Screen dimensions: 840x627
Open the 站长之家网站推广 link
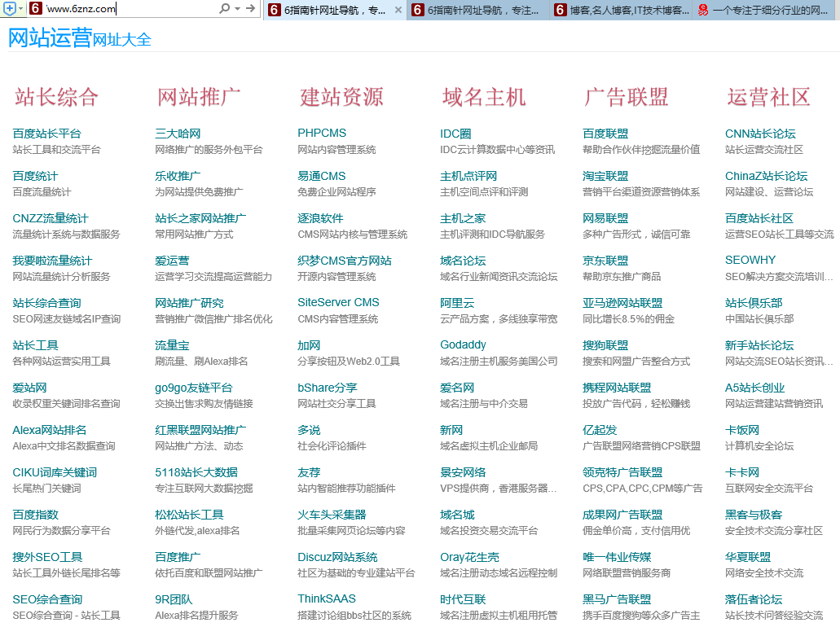point(201,218)
